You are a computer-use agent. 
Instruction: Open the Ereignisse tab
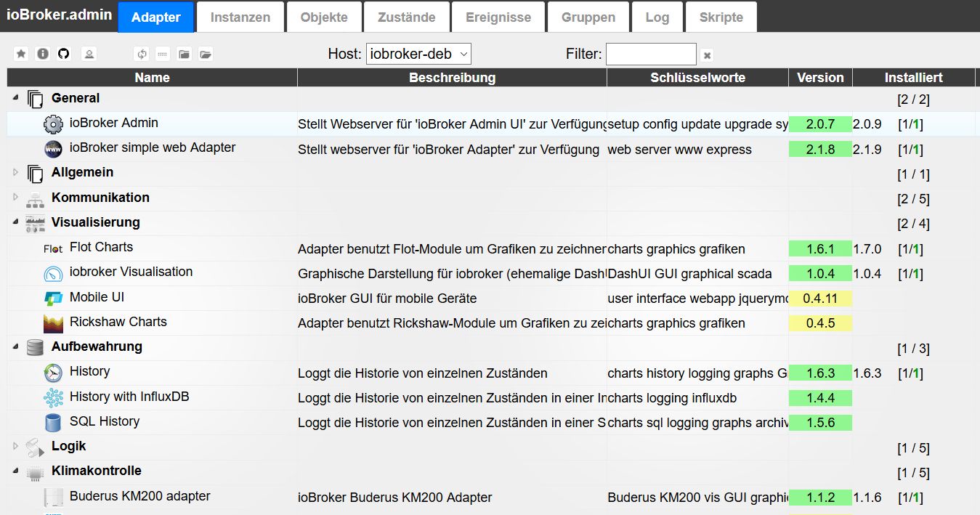[x=498, y=17]
